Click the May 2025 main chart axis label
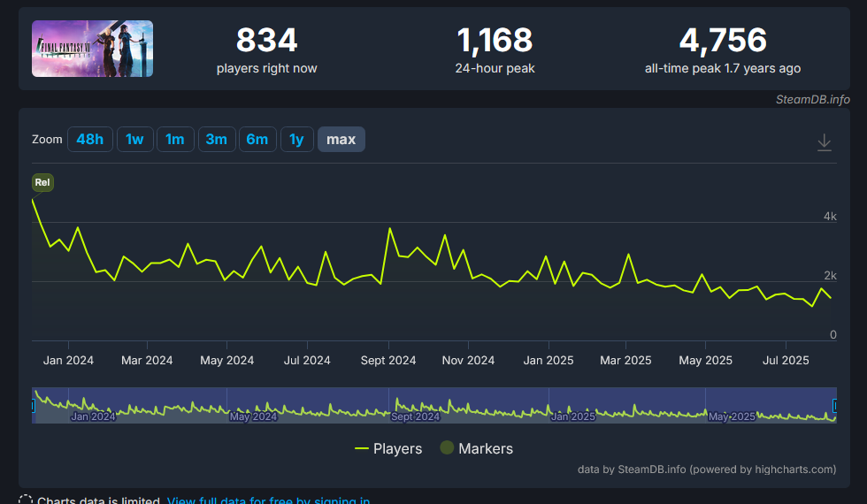 706,361
